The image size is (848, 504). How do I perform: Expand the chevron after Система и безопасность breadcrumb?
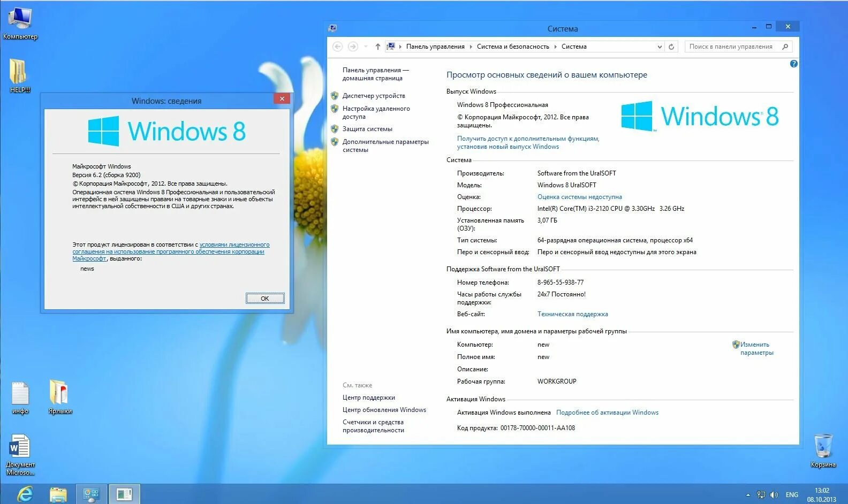click(x=556, y=47)
